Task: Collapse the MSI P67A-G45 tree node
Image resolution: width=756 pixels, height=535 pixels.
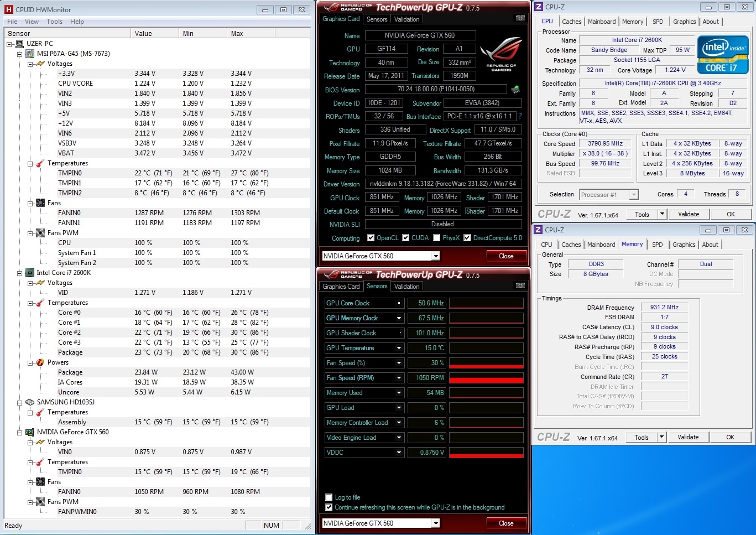Action: coord(20,54)
